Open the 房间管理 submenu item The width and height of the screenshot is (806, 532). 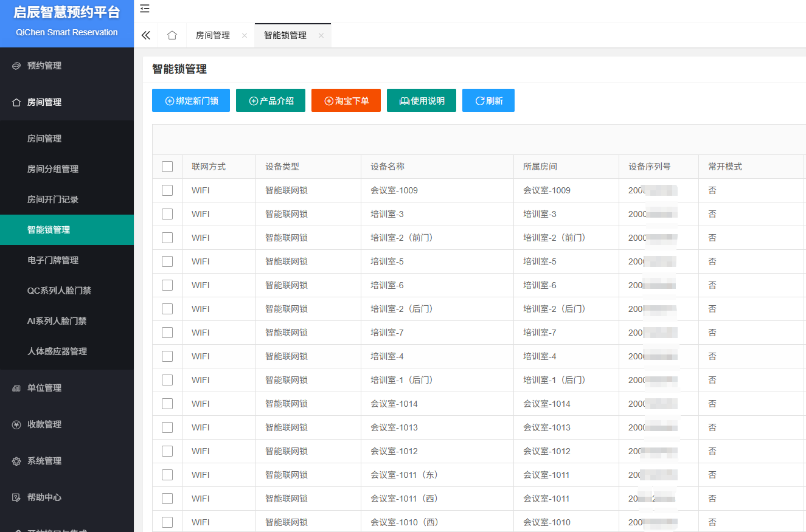(x=67, y=139)
